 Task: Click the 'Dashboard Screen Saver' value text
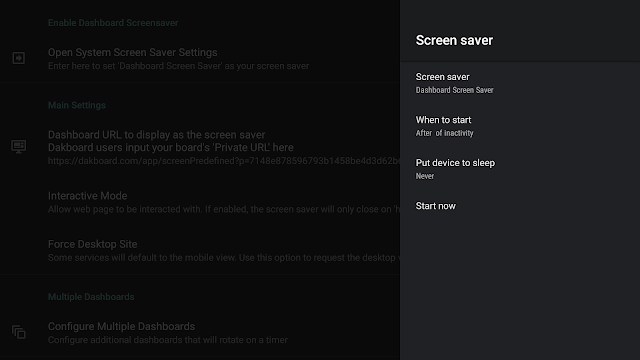pyautogui.click(x=454, y=90)
